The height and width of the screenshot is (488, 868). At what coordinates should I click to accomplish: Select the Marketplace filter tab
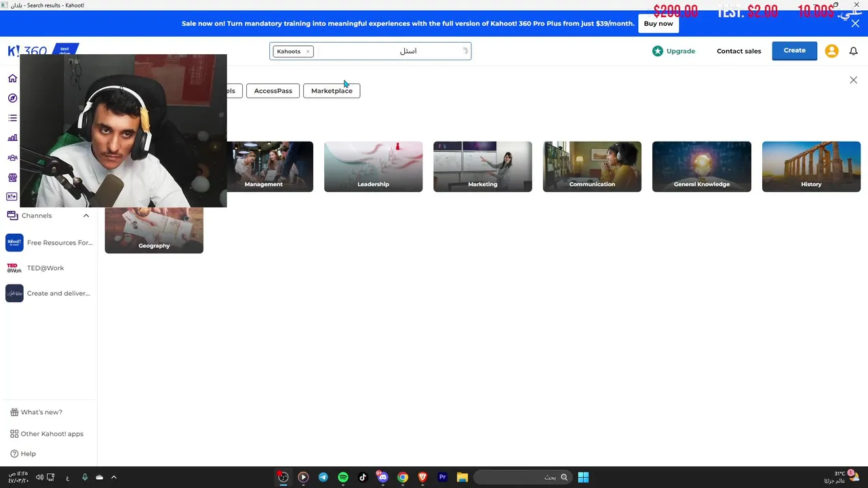pyautogui.click(x=332, y=91)
